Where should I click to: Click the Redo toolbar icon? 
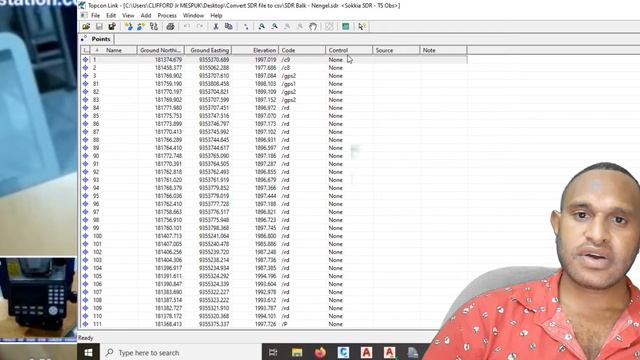pyautogui.click(x=200, y=27)
